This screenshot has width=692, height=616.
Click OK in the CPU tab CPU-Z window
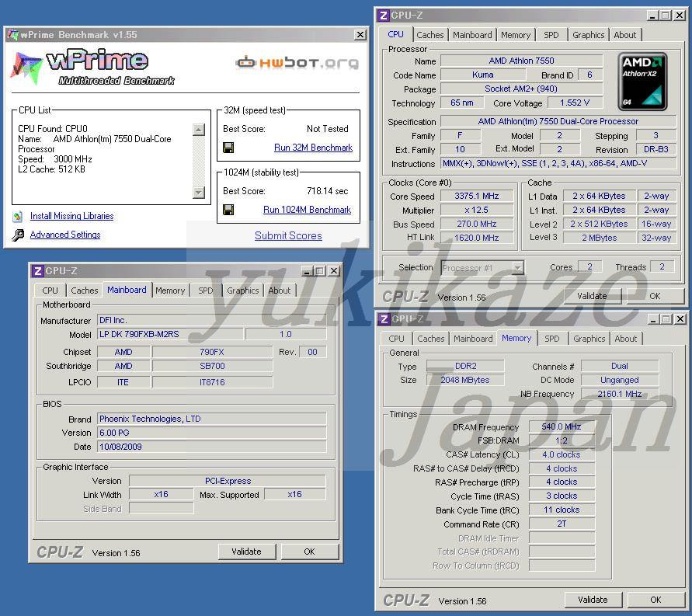[x=655, y=296]
